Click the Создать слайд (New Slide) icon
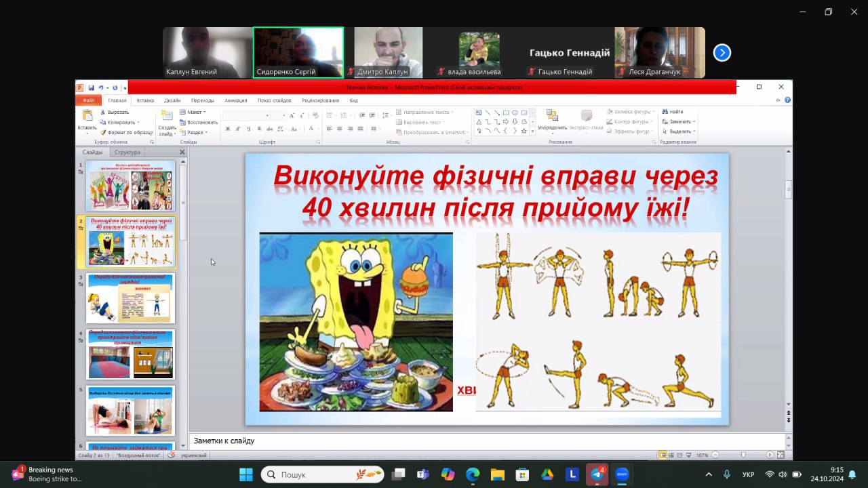The height and width of the screenshot is (488, 868). pos(166,116)
